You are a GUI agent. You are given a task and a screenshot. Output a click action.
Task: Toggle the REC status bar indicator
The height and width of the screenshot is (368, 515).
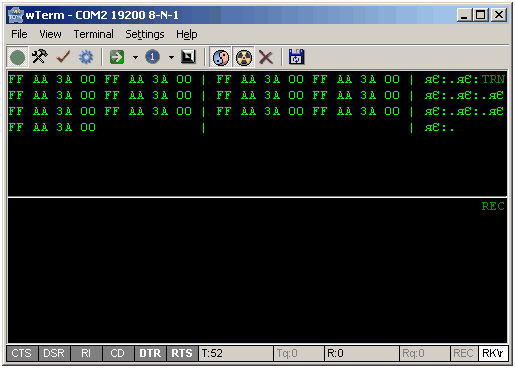[463, 353]
